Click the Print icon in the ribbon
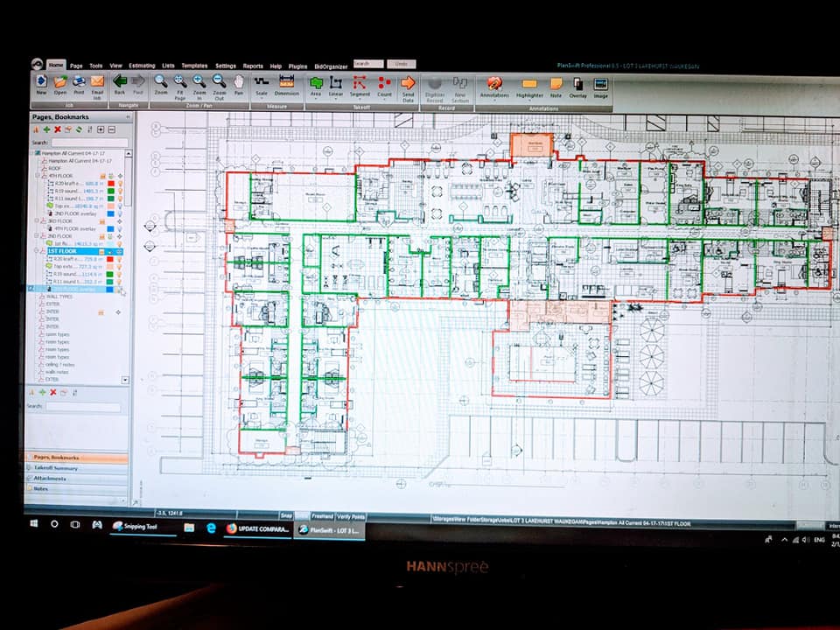840x630 pixels. tap(79, 81)
